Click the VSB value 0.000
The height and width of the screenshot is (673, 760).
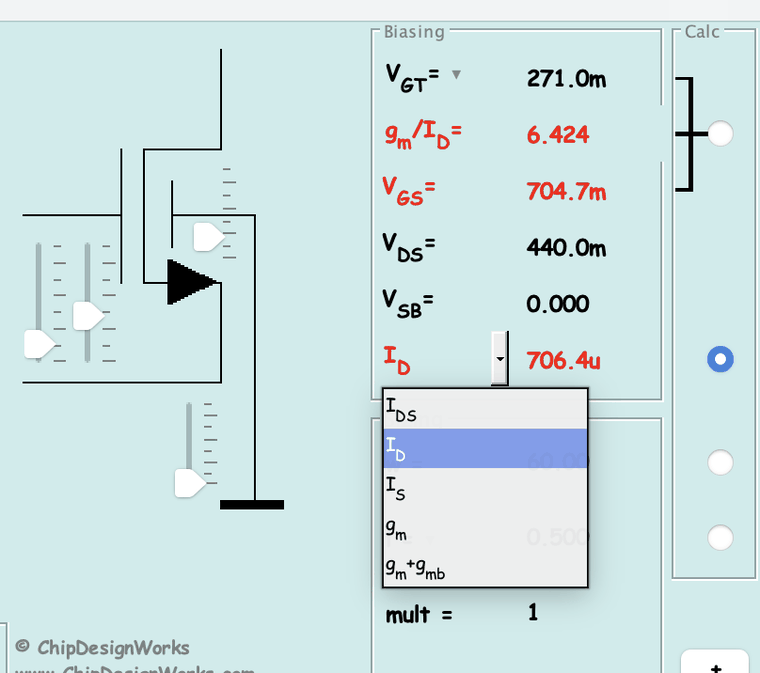(558, 304)
